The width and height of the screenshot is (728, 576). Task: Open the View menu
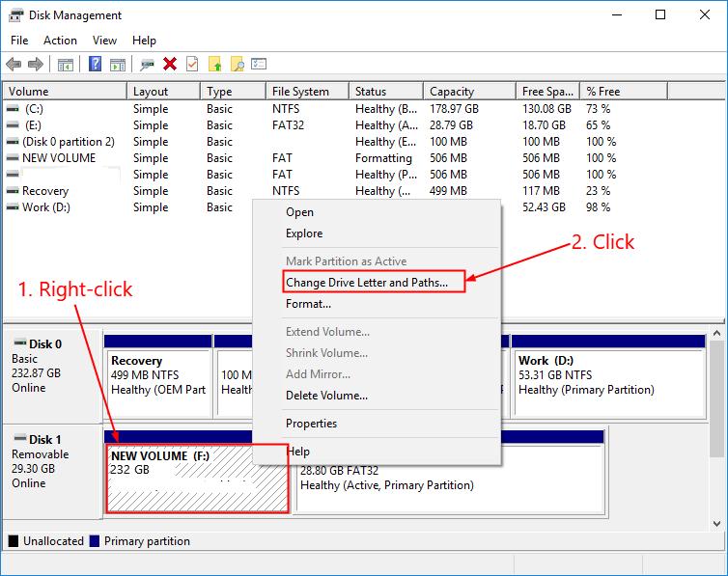[104, 41]
